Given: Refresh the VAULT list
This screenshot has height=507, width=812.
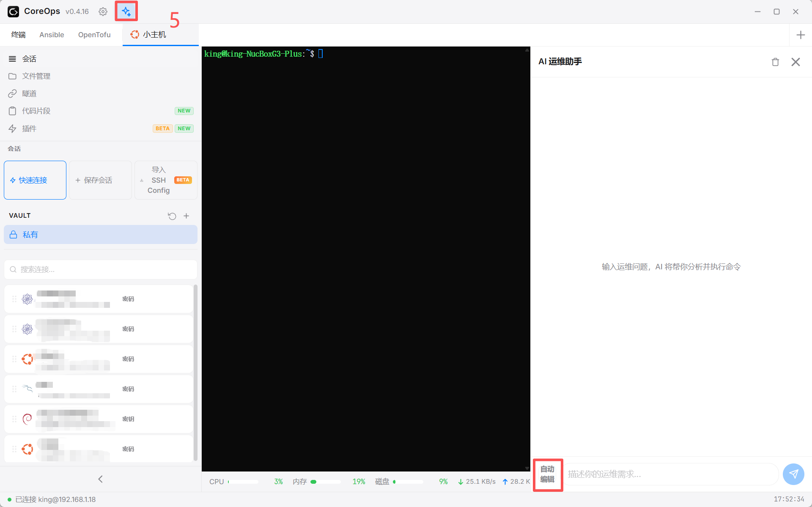Looking at the screenshot, I should click(172, 216).
